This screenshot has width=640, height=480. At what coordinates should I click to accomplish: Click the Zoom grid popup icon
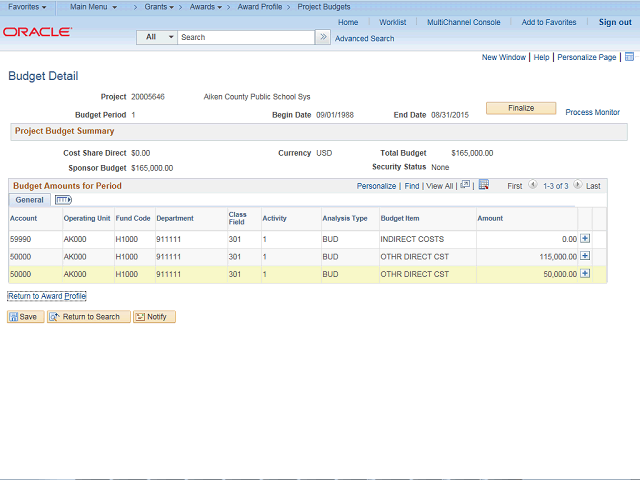pos(465,185)
